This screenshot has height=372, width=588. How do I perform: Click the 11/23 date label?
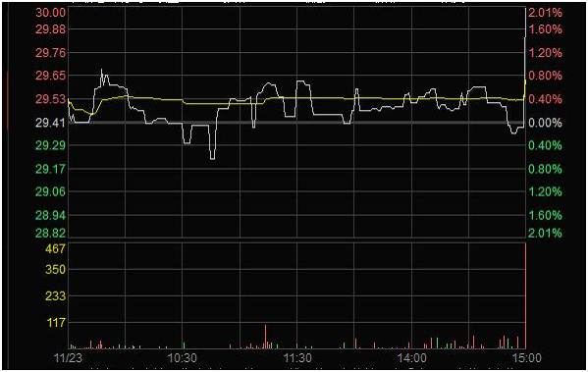pyautogui.click(x=69, y=357)
